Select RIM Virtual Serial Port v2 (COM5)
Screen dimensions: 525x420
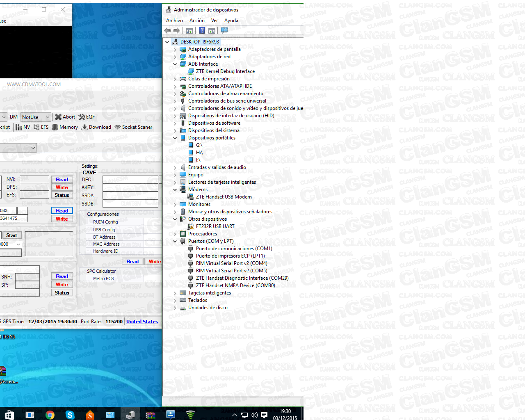coord(231,271)
